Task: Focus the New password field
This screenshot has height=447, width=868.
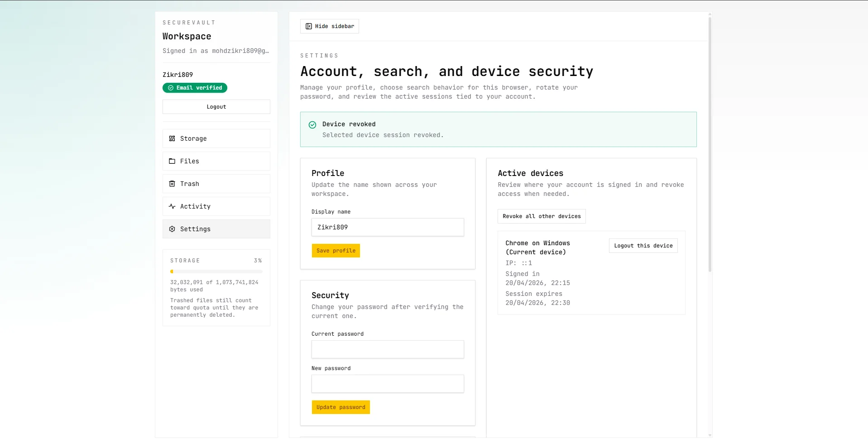Action: 388,384
